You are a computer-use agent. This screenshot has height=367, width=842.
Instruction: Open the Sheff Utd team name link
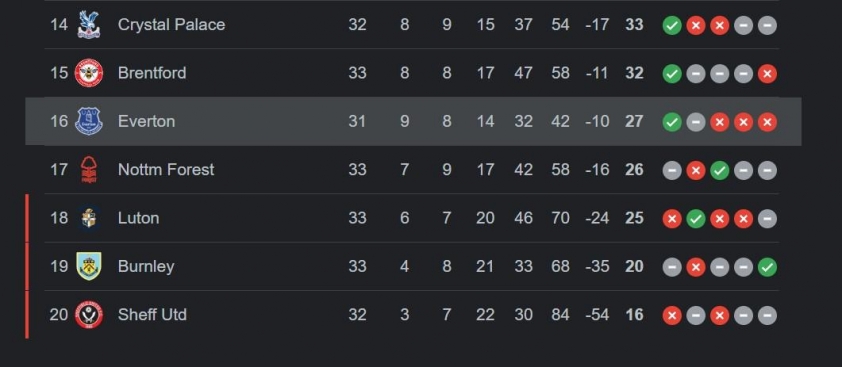pos(153,315)
